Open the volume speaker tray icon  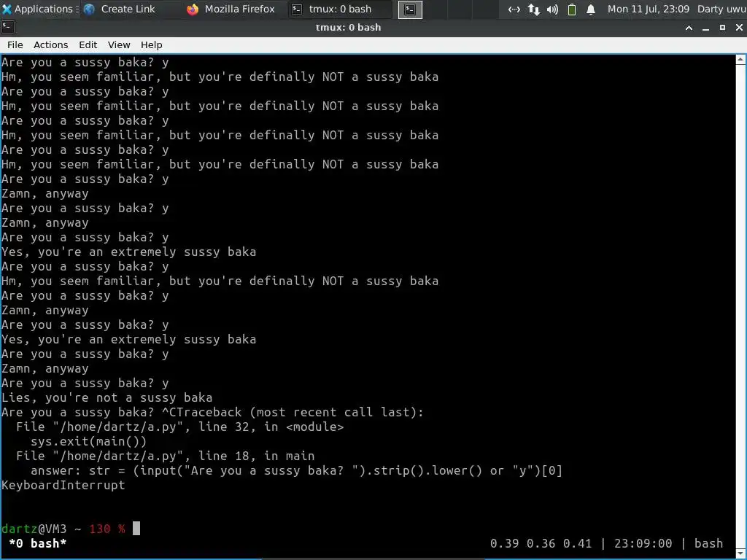553,9
